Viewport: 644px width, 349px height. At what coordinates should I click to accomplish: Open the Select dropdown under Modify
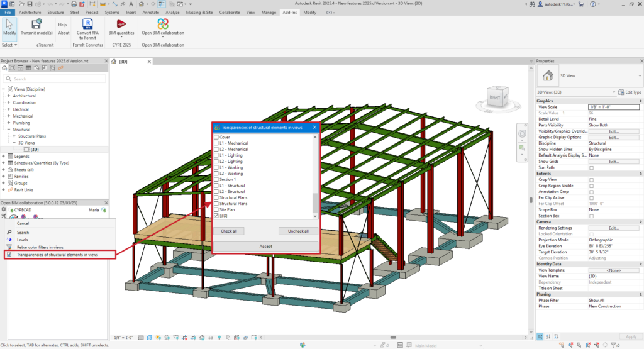(9, 45)
